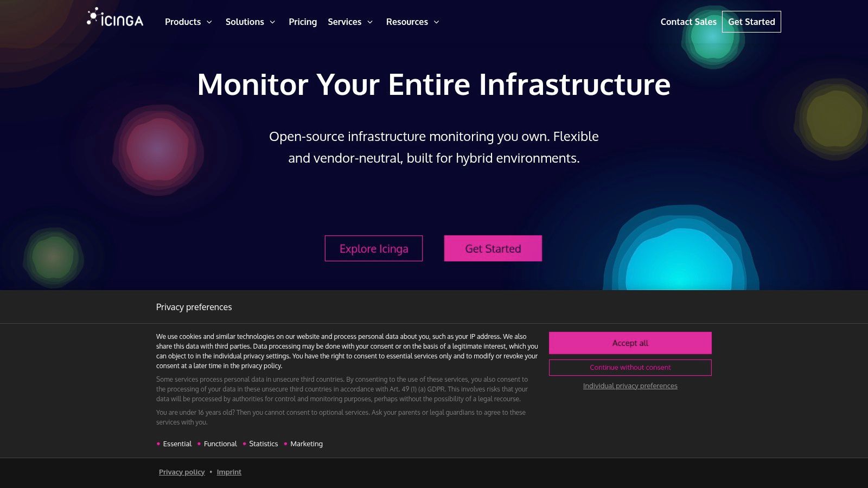Open the Imprint link
Image resolution: width=868 pixels, height=488 pixels.
(x=229, y=472)
